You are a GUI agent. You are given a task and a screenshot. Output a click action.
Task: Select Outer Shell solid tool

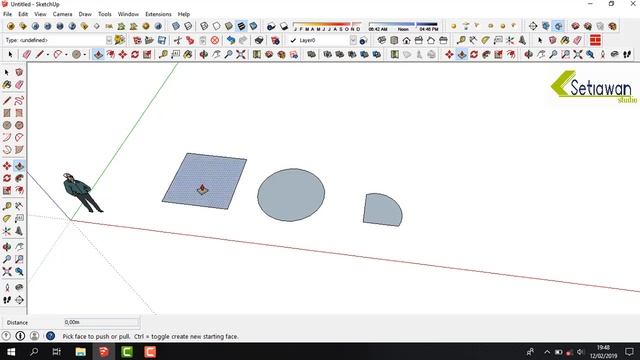click(x=311, y=54)
